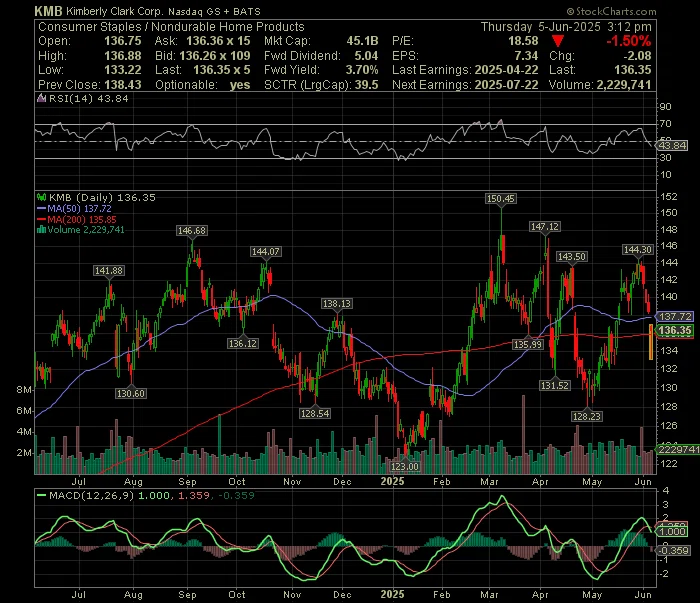This screenshot has width=700, height=603.
Task: Click the Fwd Dividend 5.04 value
Action: pyautogui.click(x=366, y=56)
